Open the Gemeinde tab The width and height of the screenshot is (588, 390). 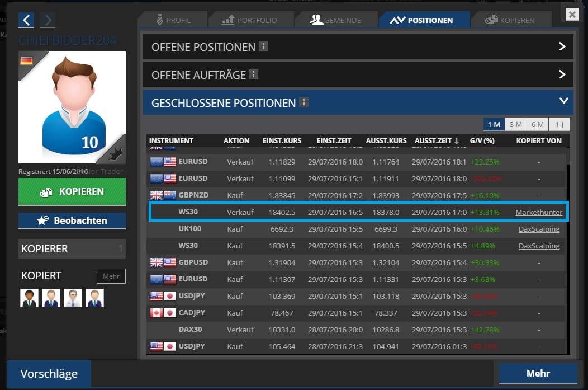(335, 20)
